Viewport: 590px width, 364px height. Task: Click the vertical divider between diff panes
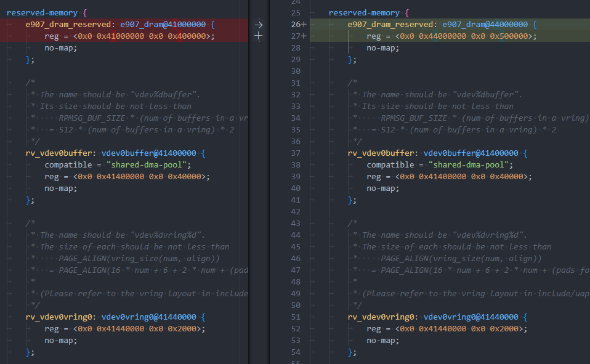pos(248,185)
